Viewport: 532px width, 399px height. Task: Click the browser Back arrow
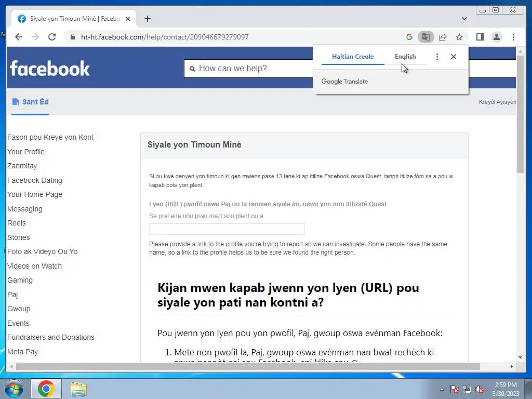click(19, 37)
